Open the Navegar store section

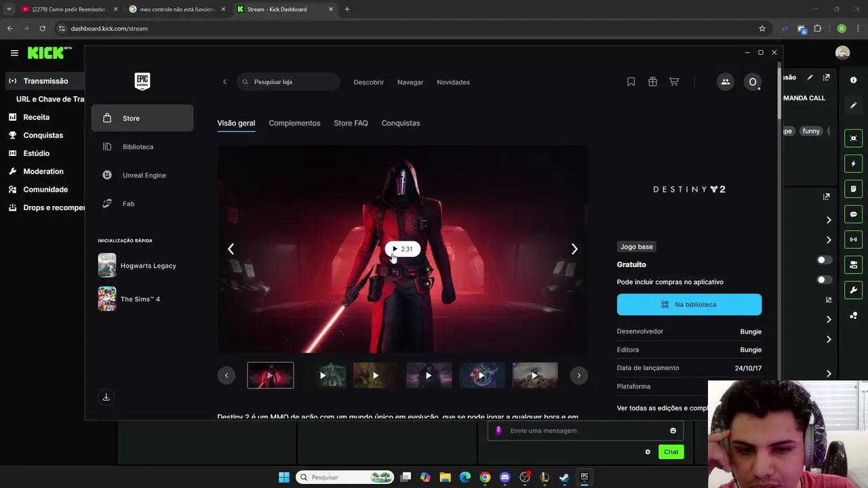point(410,82)
